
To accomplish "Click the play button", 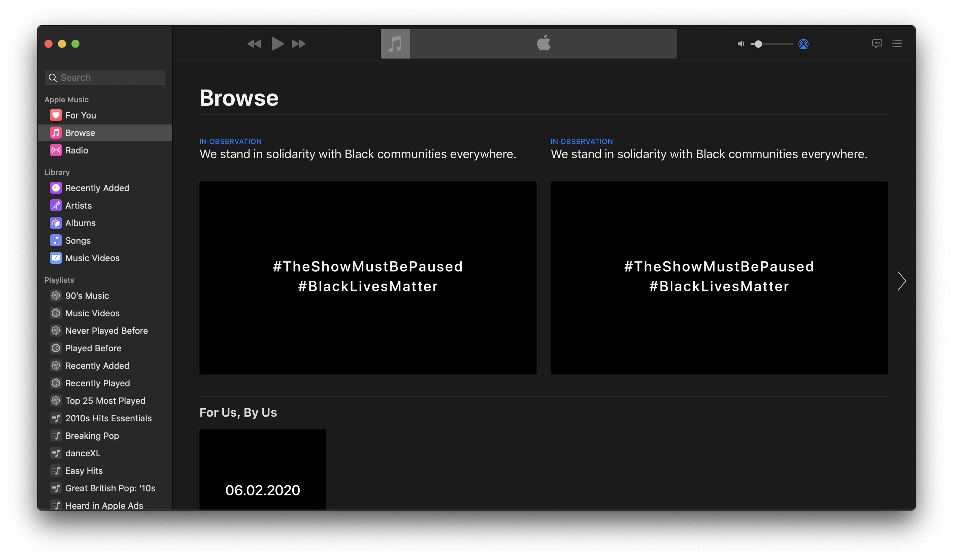I will [277, 44].
